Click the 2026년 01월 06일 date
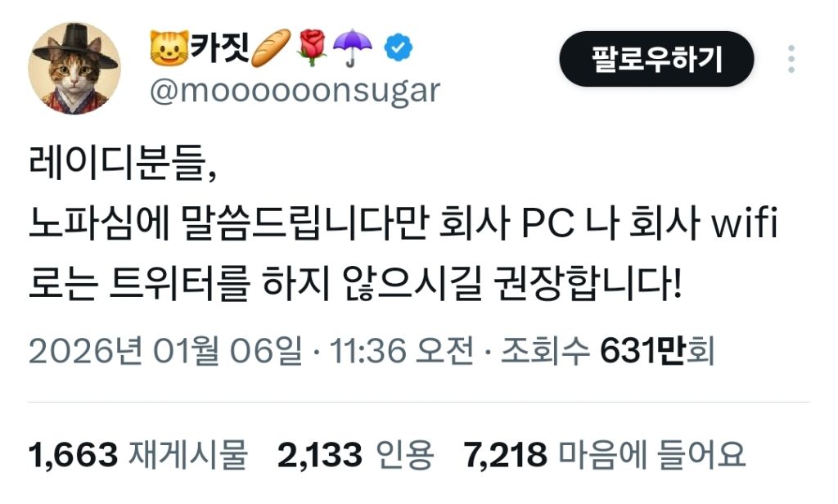This screenshot has height=504, width=838. 165,351
